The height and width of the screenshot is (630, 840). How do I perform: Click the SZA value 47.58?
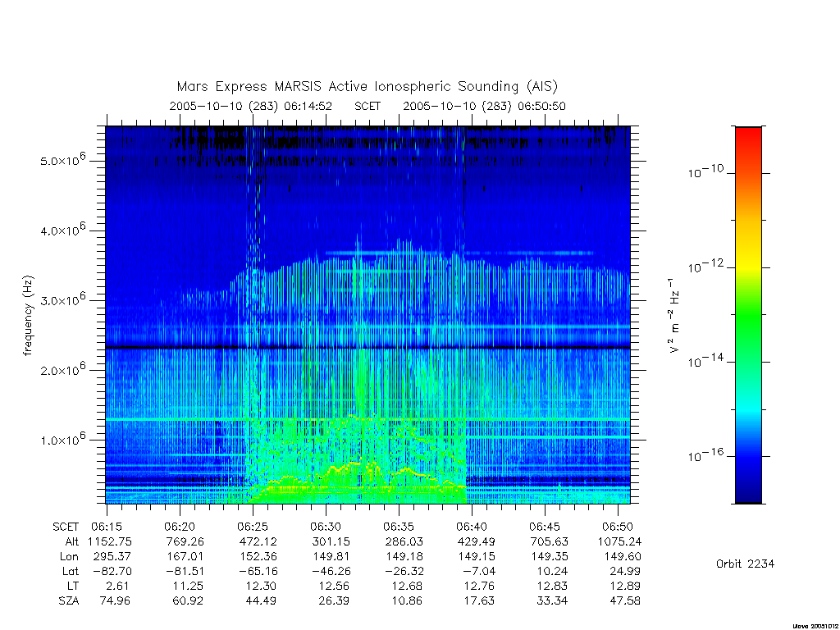point(625,601)
